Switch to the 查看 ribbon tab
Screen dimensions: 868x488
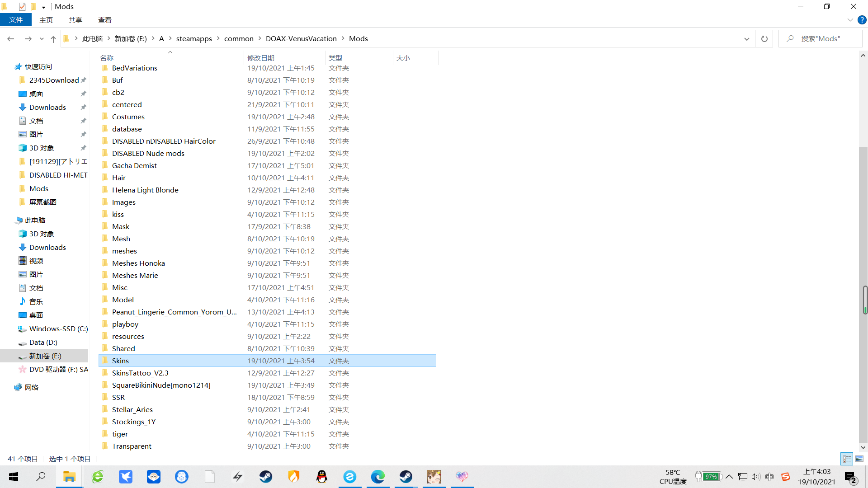point(105,20)
